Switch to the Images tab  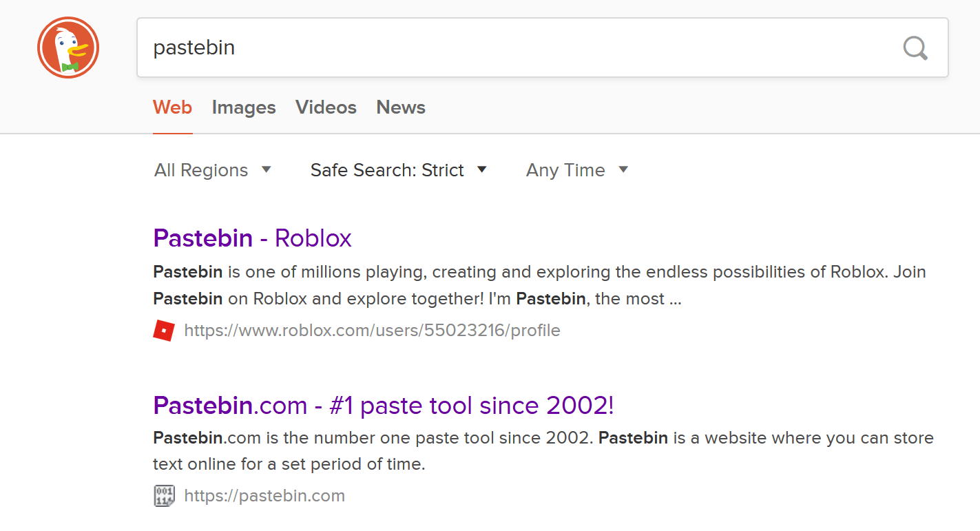(x=244, y=107)
